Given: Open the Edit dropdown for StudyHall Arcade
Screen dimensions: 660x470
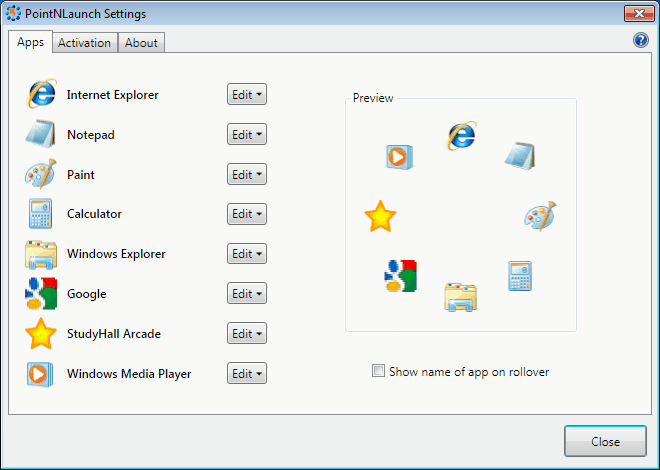Looking at the screenshot, I should (x=247, y=333).
